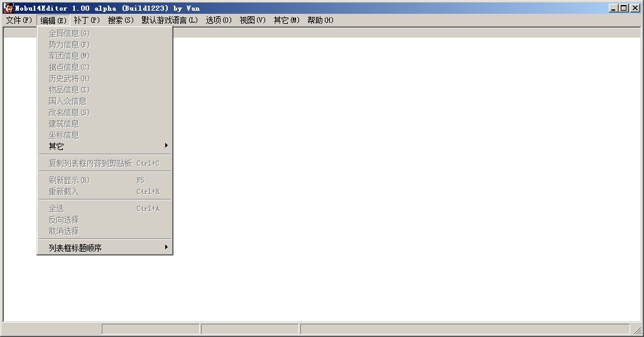Select 全局信息(G) menu entry
The image size is (644, 337).
click(105, 33)
